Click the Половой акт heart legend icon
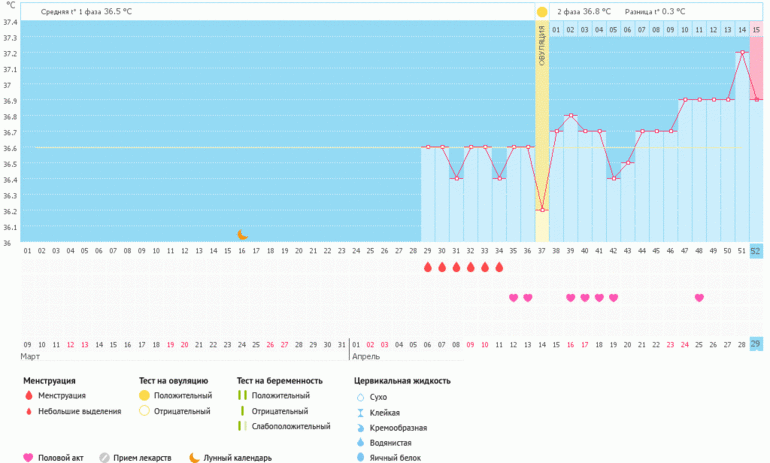The width and height of the screenshot is (770, 463). tap(28, 458)
